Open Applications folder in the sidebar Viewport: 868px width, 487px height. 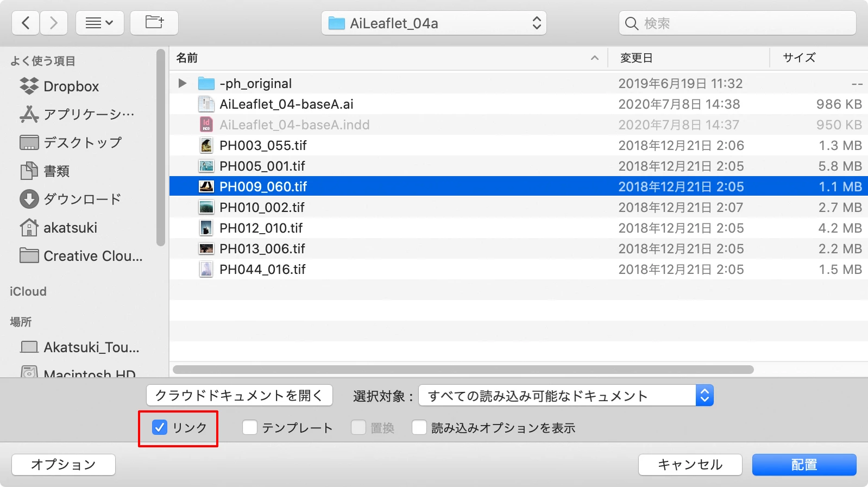click(x=77, y=114)
